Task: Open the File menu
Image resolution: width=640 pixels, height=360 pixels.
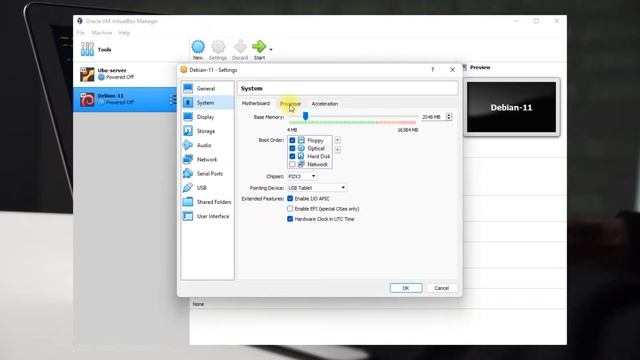Action: [x=81, y=33]
